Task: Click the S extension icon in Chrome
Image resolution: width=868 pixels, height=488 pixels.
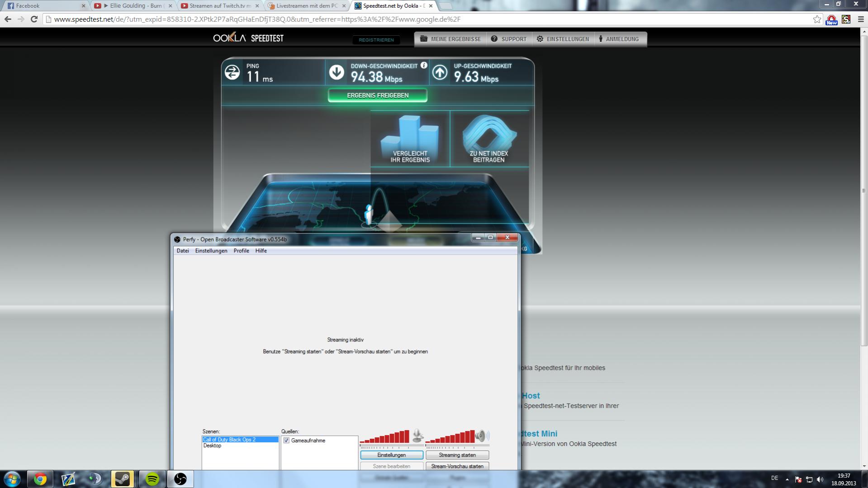Action: (846, 19)
